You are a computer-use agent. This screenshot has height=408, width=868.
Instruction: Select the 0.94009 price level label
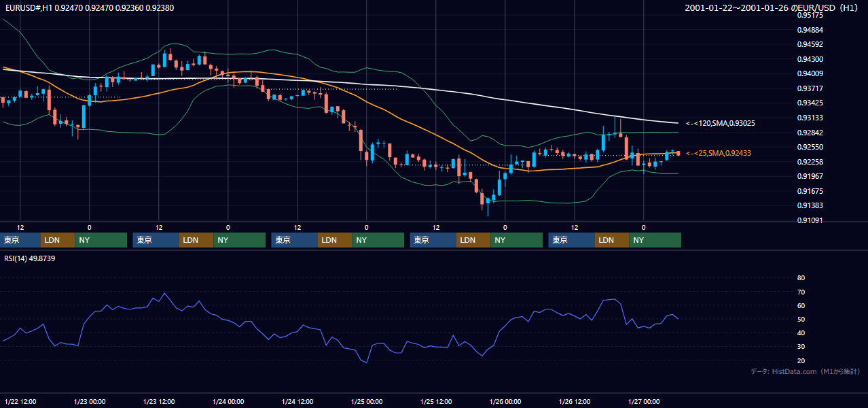(x=810, y=74)
